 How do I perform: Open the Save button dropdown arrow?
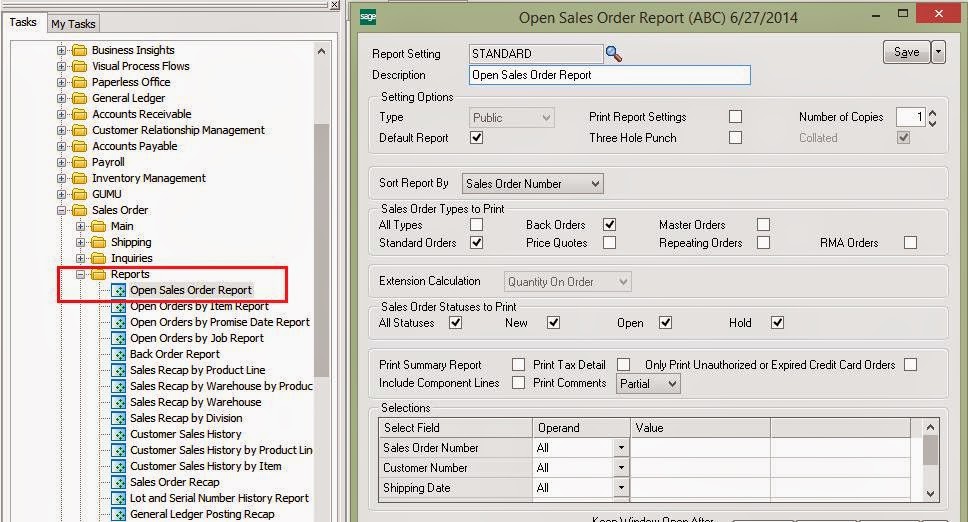pyautogui.click(x=938, y=52)
